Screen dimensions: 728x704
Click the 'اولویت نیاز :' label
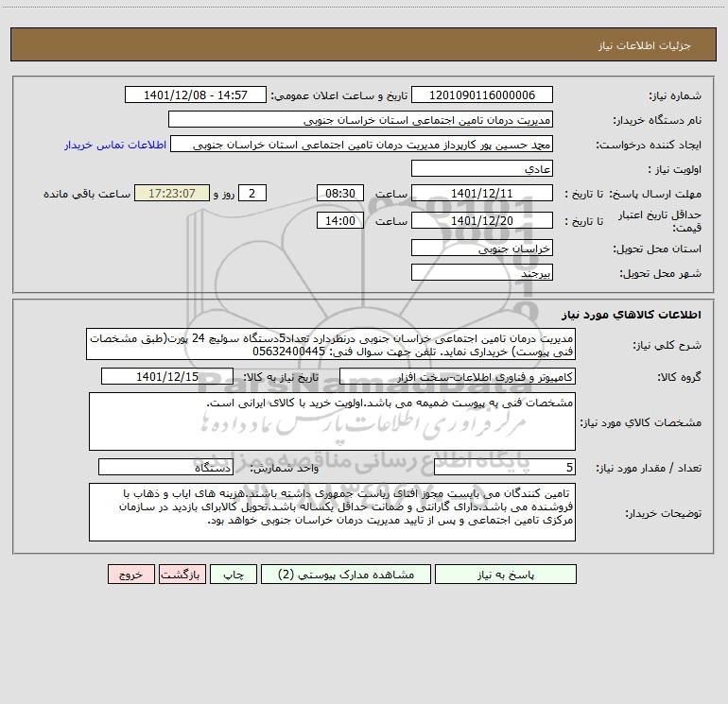point(674,169)
